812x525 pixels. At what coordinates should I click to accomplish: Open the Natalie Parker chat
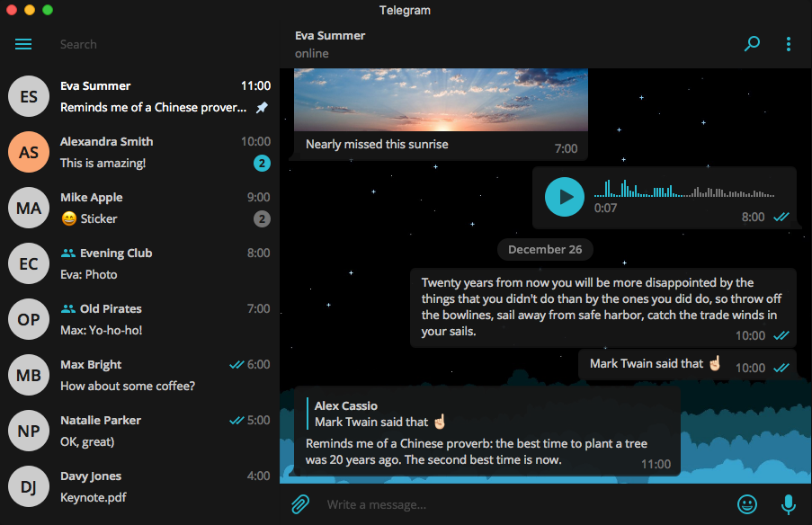pos(139,431)
